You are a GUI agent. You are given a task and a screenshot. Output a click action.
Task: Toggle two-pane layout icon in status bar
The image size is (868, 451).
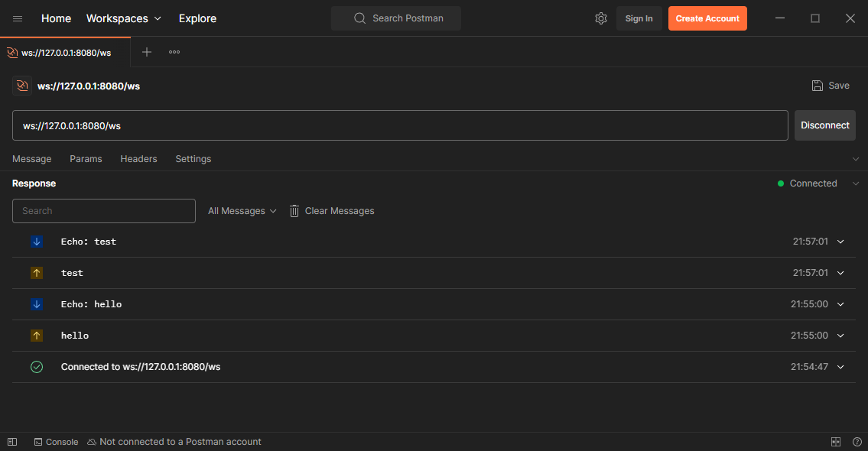pos(836,442)
